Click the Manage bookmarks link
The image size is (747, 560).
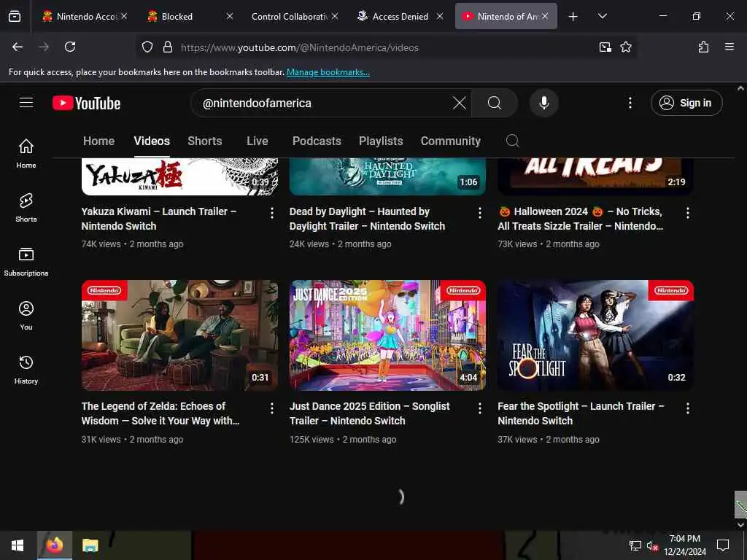point(328,72)
